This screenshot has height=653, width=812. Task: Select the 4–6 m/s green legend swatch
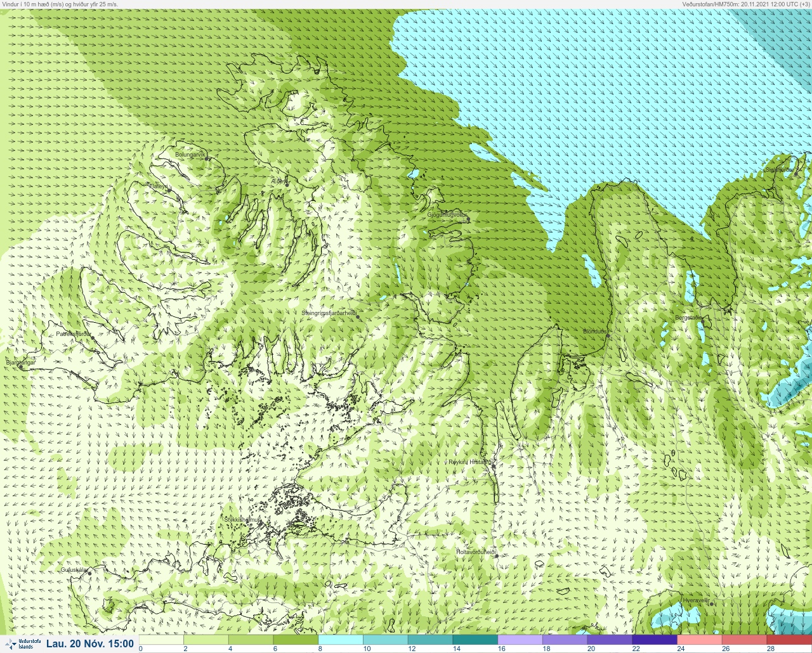click(251, 640)
